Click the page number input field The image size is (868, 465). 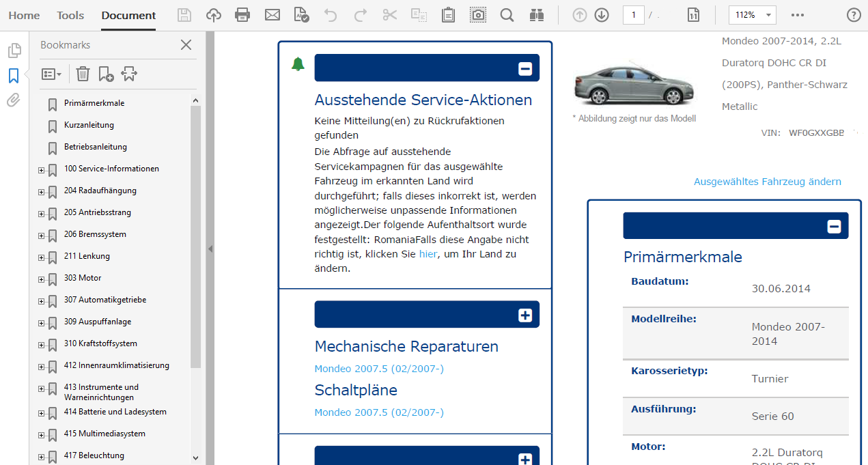[633, 15]
